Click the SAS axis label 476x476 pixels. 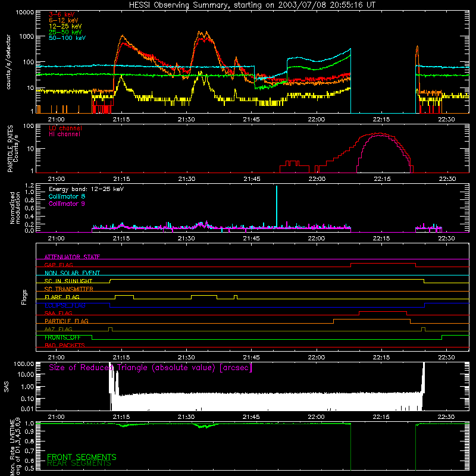coord(6,387)
